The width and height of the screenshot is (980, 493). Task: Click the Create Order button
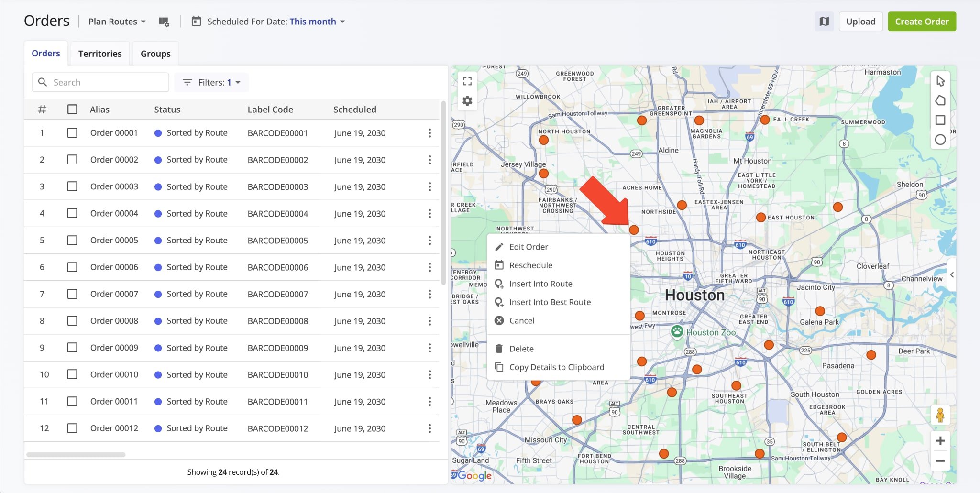click(922, 22)
